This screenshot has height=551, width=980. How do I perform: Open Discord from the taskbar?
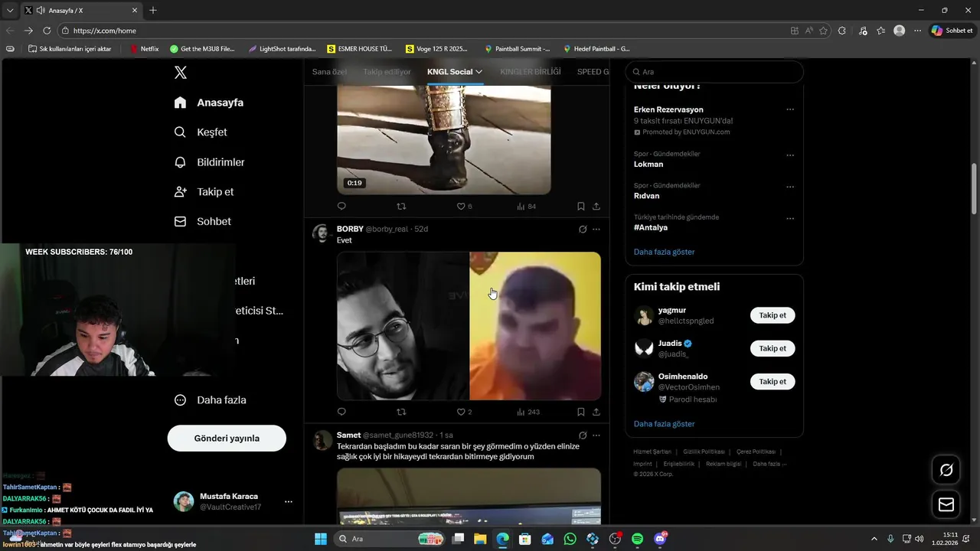tap(660, 539)
